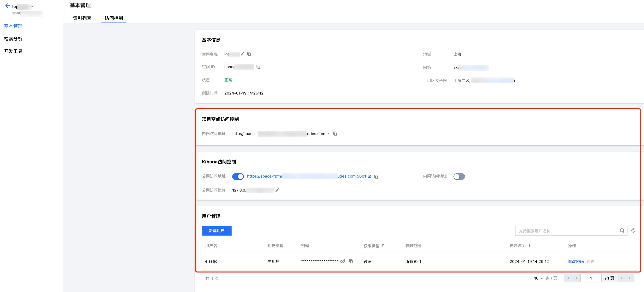This screenshot has width=644, height=292.
Task: Open 检索分析 in the sidebar
Action: (13, 38)
